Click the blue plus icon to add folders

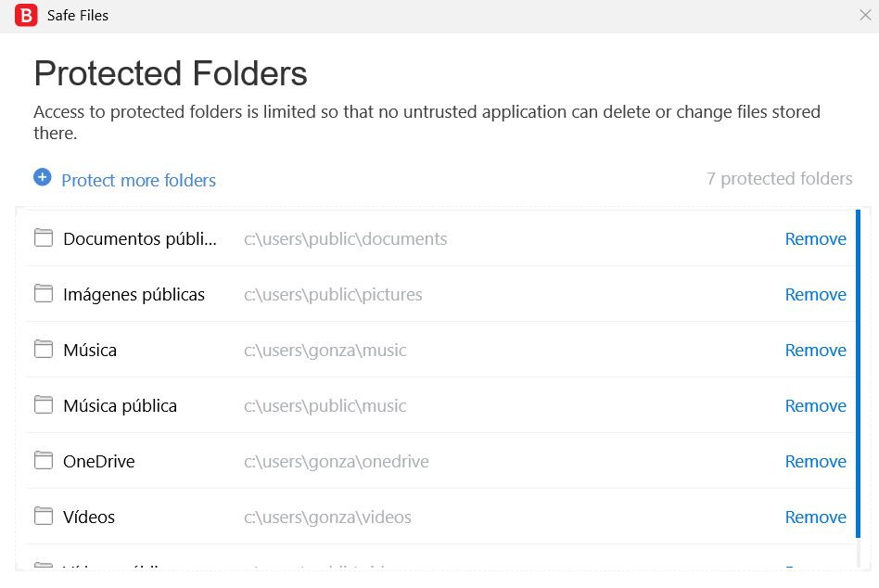(42, 176)
